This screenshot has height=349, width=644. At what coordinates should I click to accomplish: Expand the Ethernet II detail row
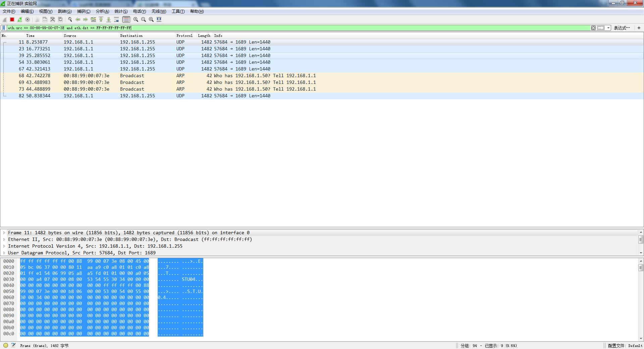pos(4,239)
